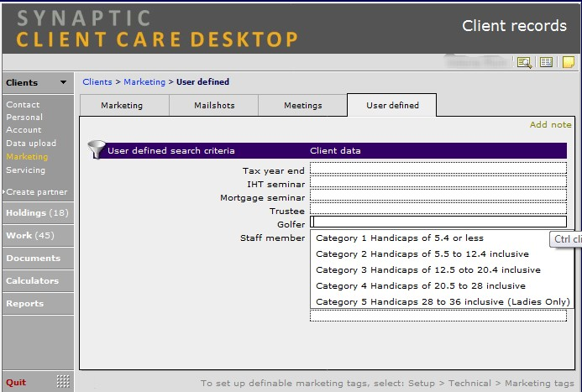Open Personal in the sidebar

[x=24, y=118]
